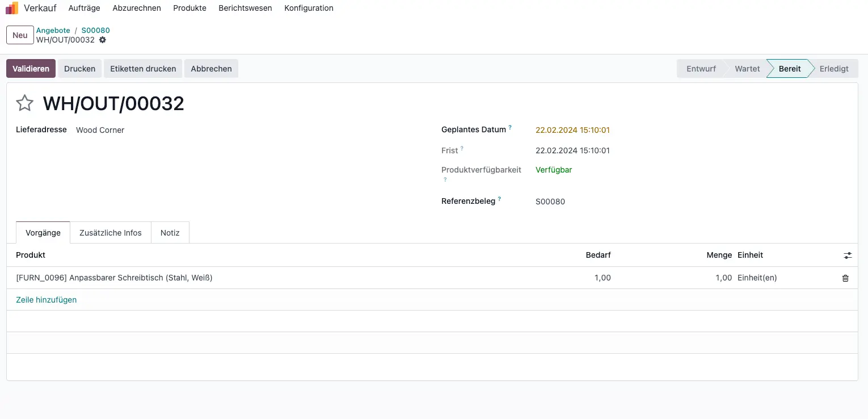
Task: Delete the Anpassbarer Schreibtisch line with trash icon
Action: tap(845, 278)
